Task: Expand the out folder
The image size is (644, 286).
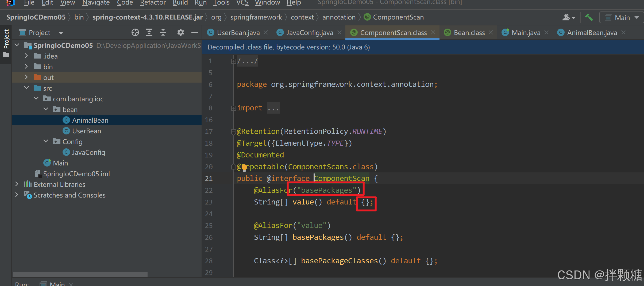Action: [x=26, y=77]
